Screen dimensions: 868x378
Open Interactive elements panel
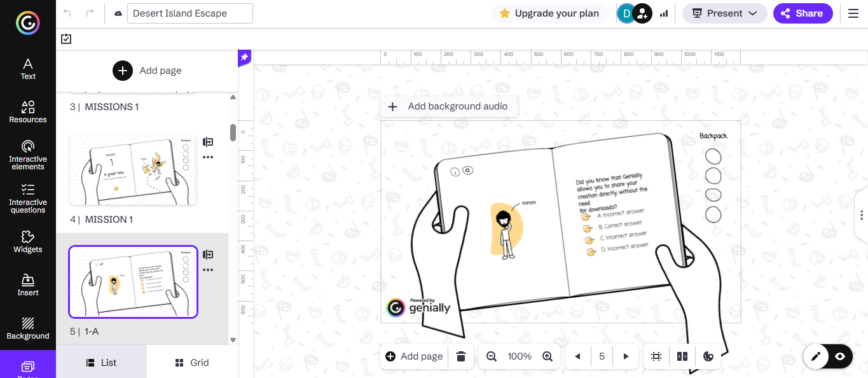coord(28,155)
